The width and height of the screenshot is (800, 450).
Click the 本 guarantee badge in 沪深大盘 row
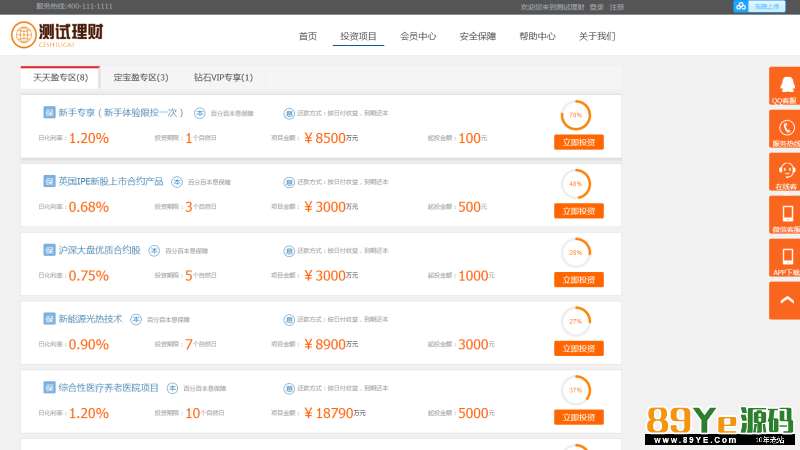click(154, 251)
